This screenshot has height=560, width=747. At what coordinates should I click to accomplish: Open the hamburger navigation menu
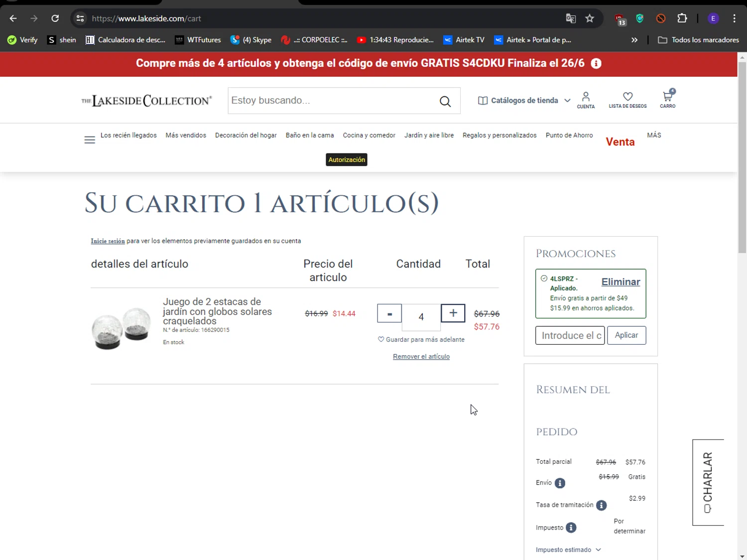(x=90, y=140)
